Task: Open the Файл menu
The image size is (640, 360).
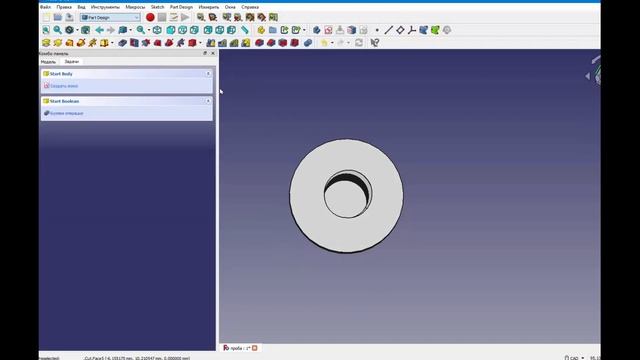Action: (45, 7)
